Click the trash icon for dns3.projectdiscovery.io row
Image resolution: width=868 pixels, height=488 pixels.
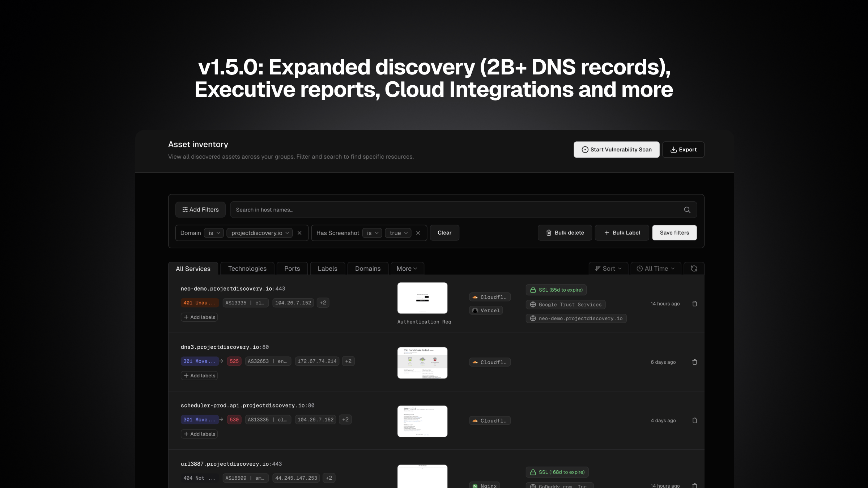coord(694,362)
